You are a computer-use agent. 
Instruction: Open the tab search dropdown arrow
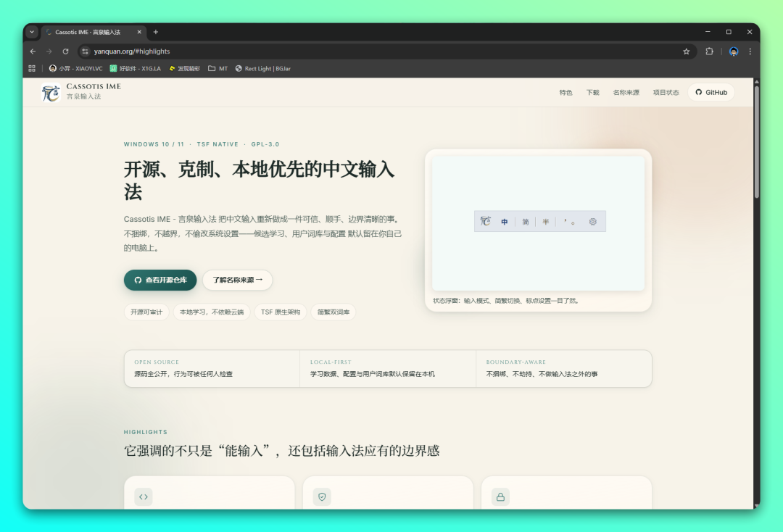point(32,32)
